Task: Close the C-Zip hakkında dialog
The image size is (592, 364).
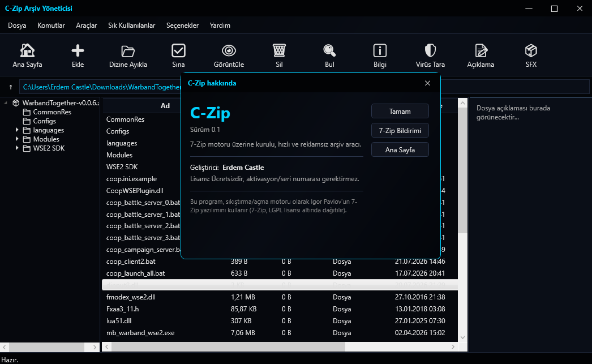Action: point(427,83)
